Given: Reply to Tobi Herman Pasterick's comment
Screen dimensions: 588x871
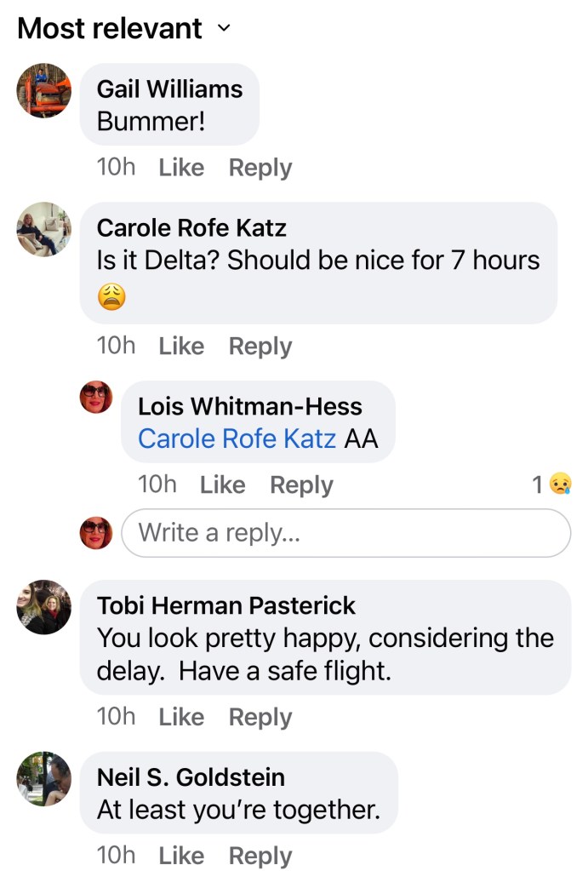Looking at the screenshot, I should click(260, 717).
